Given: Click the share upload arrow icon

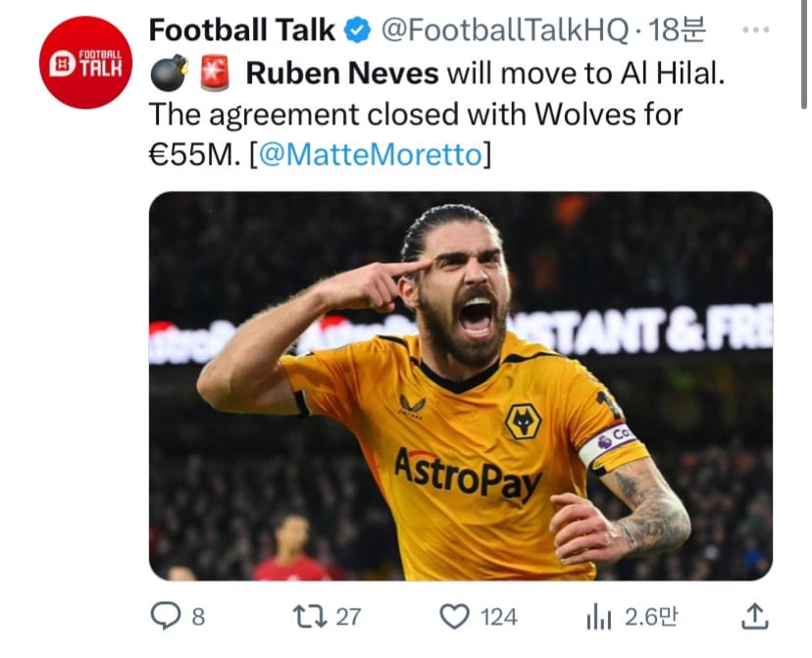Looking at the screenshot, I should (x=753, y=616).
